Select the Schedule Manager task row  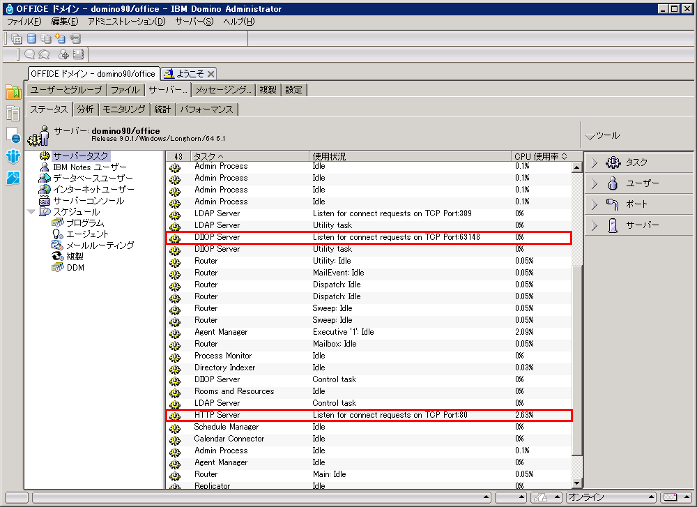369,427
